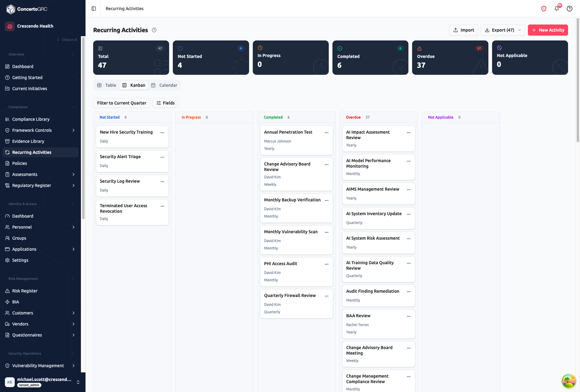
Task: Expand Personnel submenu
Action: click(74, 227)
